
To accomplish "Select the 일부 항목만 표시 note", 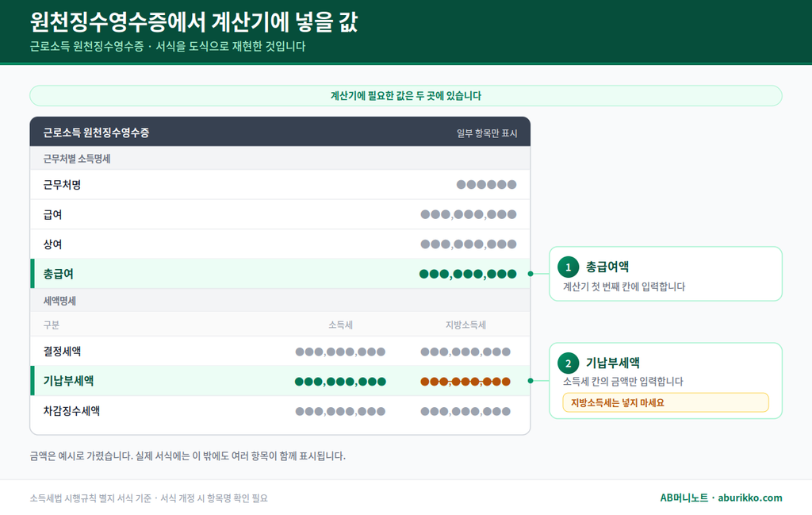I will tap(487, 133).
